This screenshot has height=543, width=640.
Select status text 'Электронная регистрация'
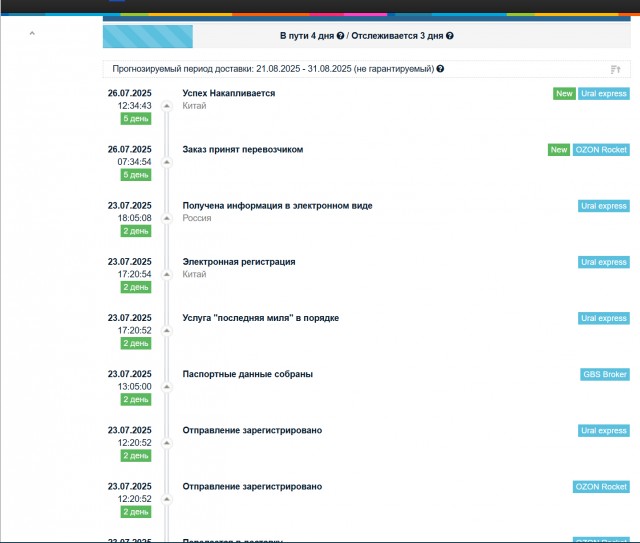point(239,262)
